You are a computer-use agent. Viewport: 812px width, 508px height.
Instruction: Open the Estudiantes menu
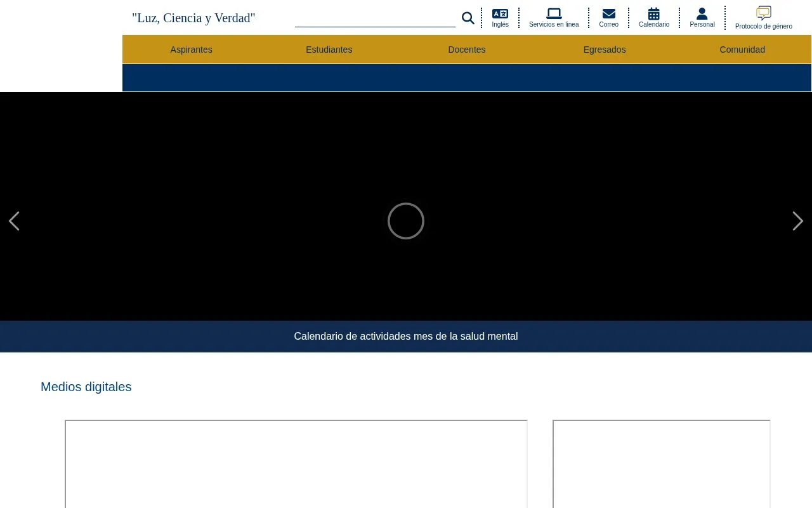click(329, 50)
